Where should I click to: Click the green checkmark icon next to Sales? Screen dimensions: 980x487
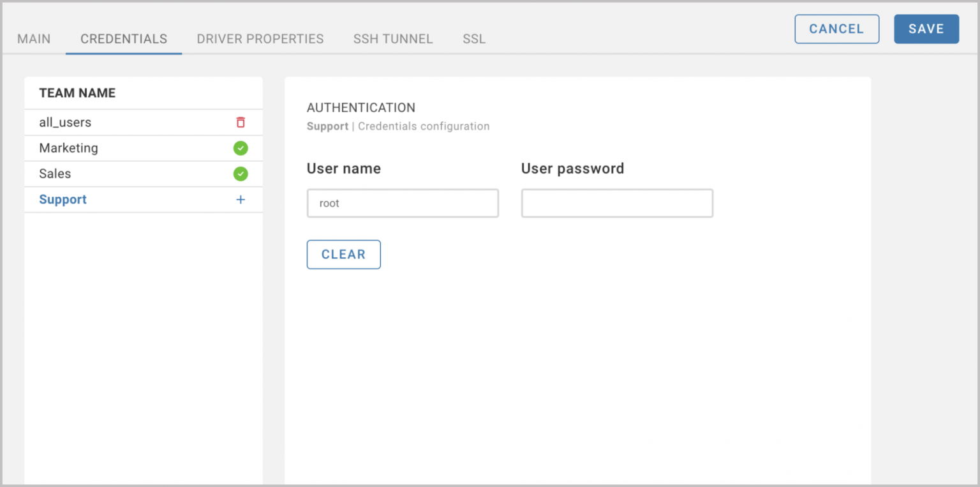click(x=241, y=174)
